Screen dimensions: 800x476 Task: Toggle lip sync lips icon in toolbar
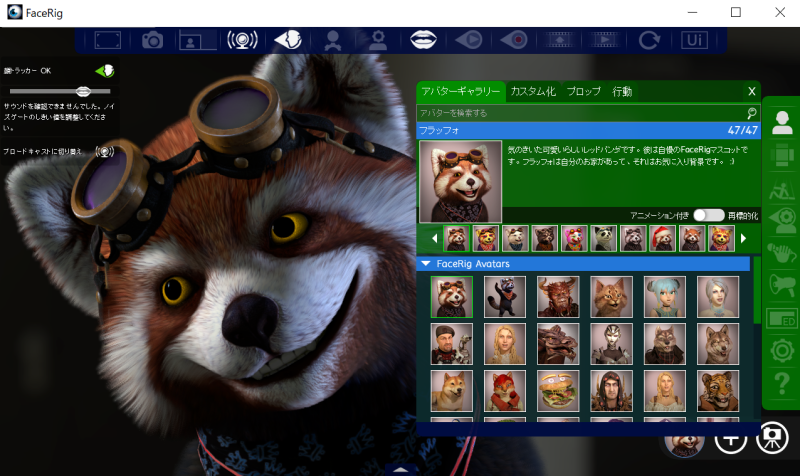pos(423,40)
